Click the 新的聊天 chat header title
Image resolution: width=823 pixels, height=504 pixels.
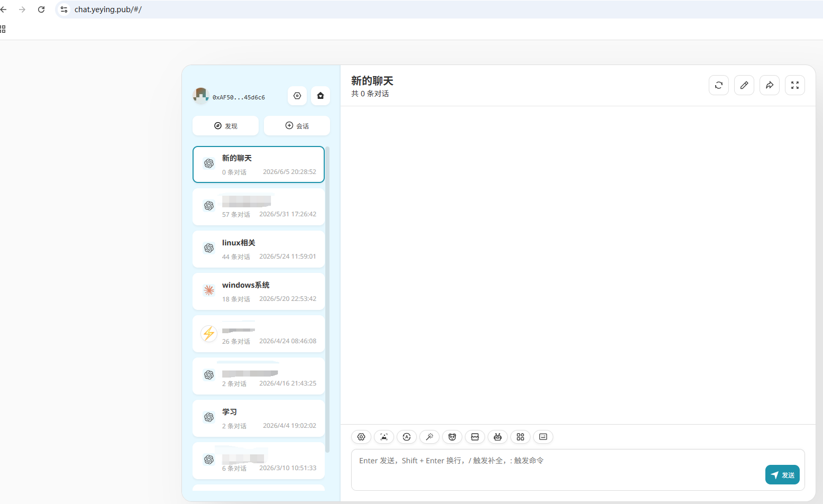[372, 81]
